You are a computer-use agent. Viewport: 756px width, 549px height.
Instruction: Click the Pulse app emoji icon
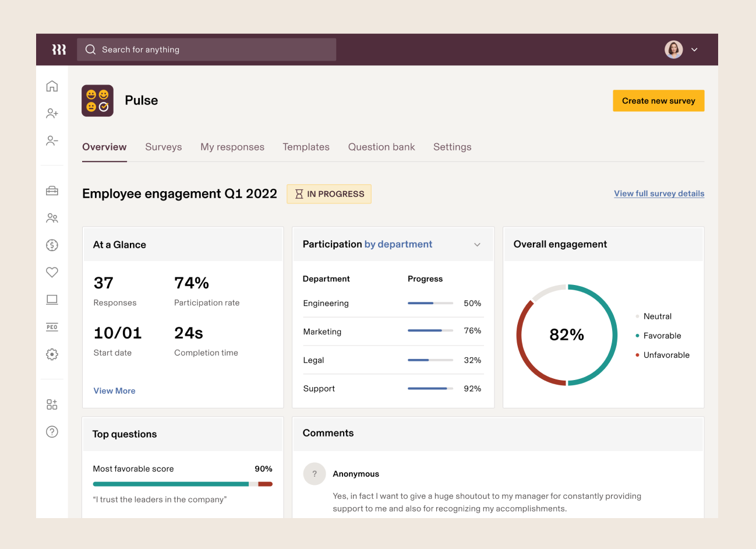coord(97,101)
